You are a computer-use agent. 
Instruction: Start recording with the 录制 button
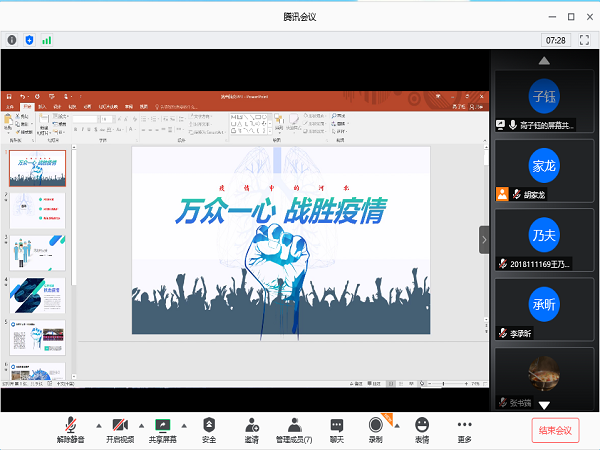[376, 430]
